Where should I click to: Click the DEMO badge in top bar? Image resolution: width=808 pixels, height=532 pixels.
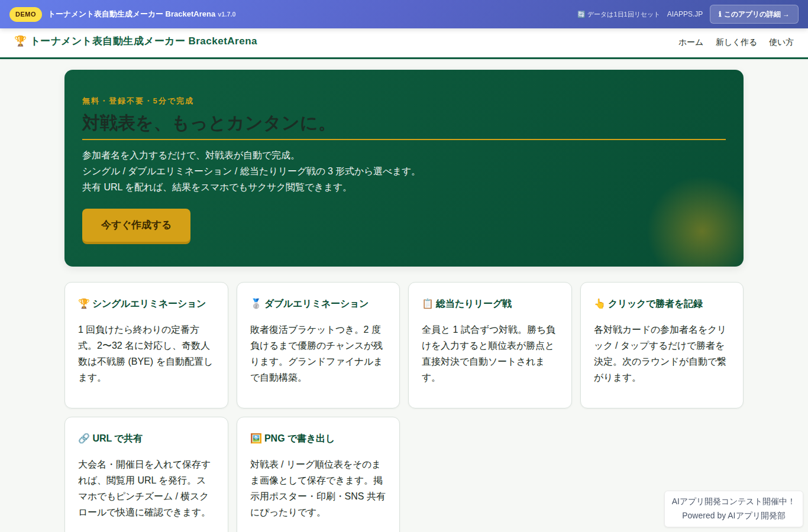25,14
